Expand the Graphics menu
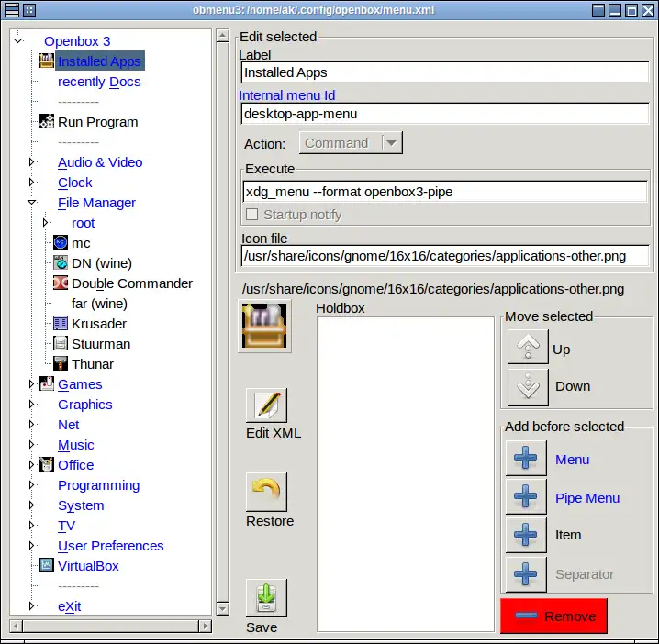Image resolution: width=659 pixels, height=644 pixels. click(31, 404)
